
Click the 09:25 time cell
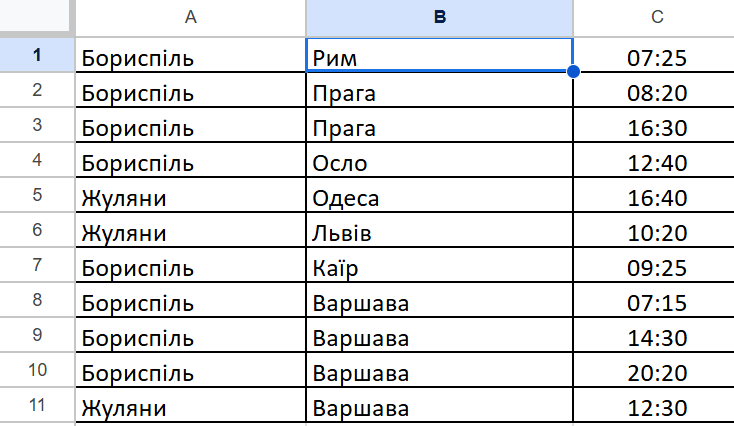tap(656, 268)
